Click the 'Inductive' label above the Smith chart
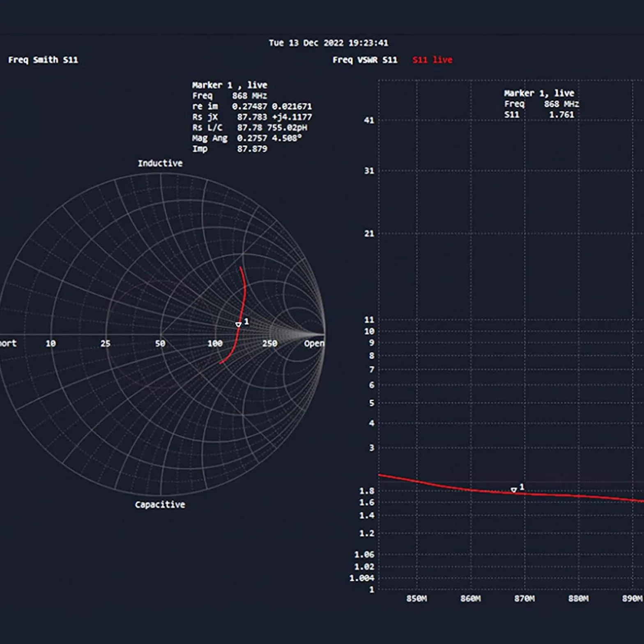 pyautogui.click(x=160, y=163)
